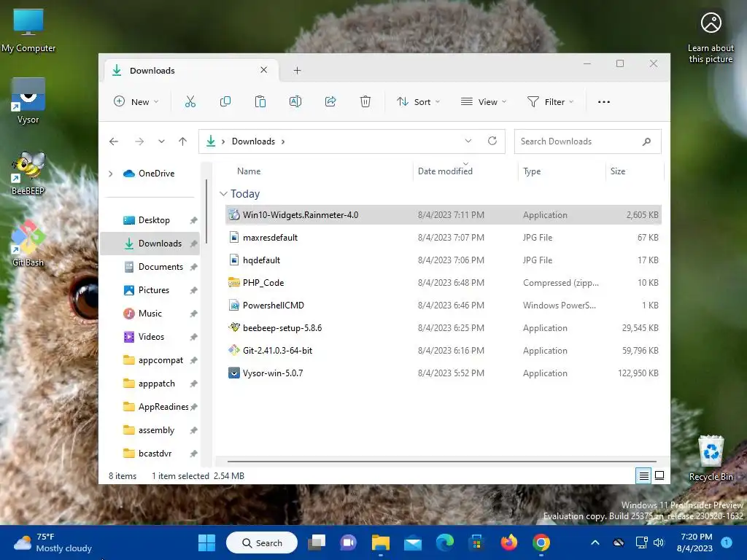Screen dimensions: 747x560
Task: Open the volume speaker tray icon
Action: [x=659, y=542]
